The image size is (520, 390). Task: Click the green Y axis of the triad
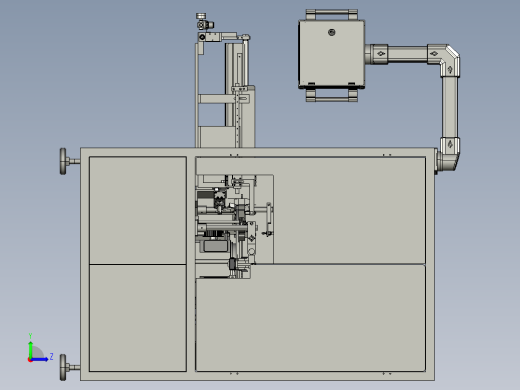point(31,349)
